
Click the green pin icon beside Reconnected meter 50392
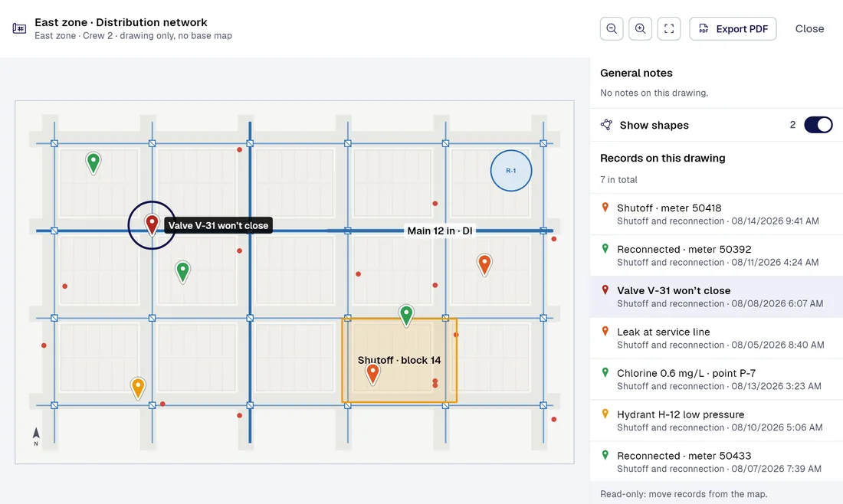coord(605,249)
